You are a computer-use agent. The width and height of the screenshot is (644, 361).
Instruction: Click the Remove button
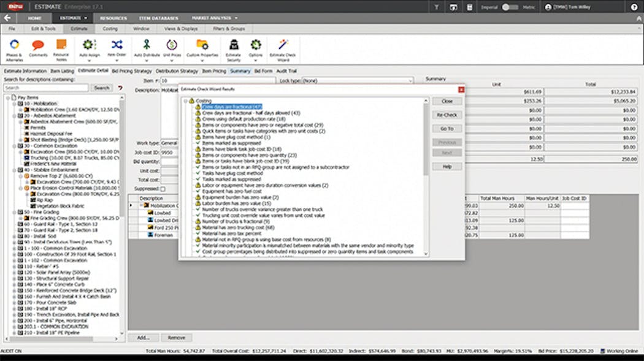pyautogui.click(x=176, y=338)
